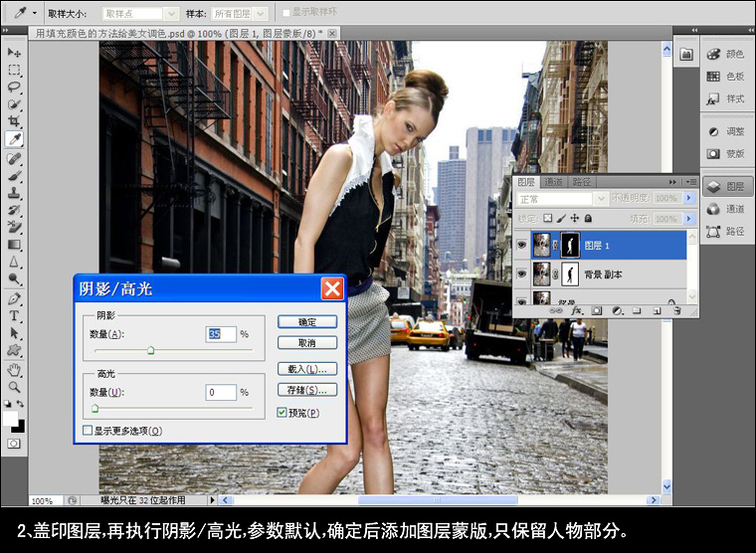Open the status bar info arrow
The image size is (756, 553).
click(212, 500)
